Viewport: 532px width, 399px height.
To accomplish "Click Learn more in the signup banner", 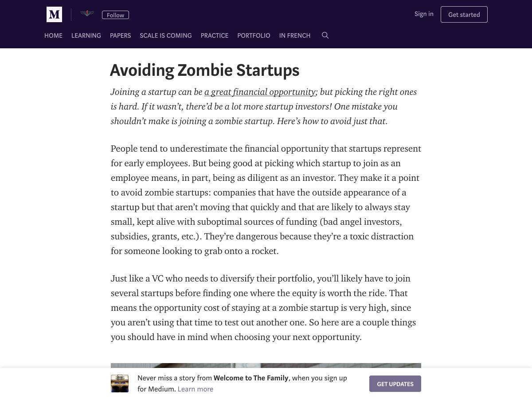I will click(195, 389).
